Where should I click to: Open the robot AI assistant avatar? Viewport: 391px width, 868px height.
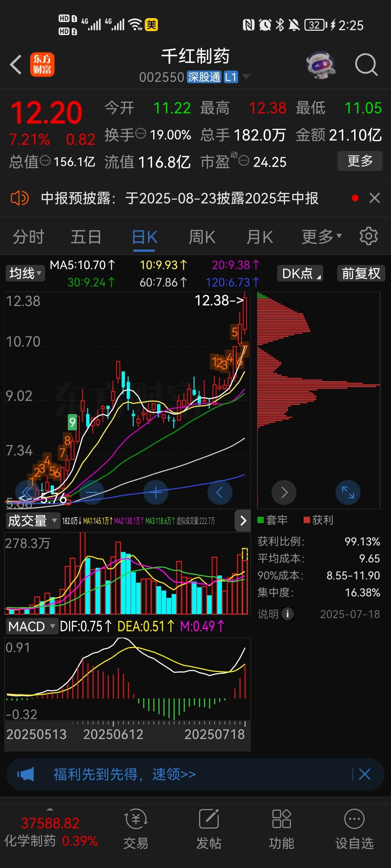click(x=321, y=65)
